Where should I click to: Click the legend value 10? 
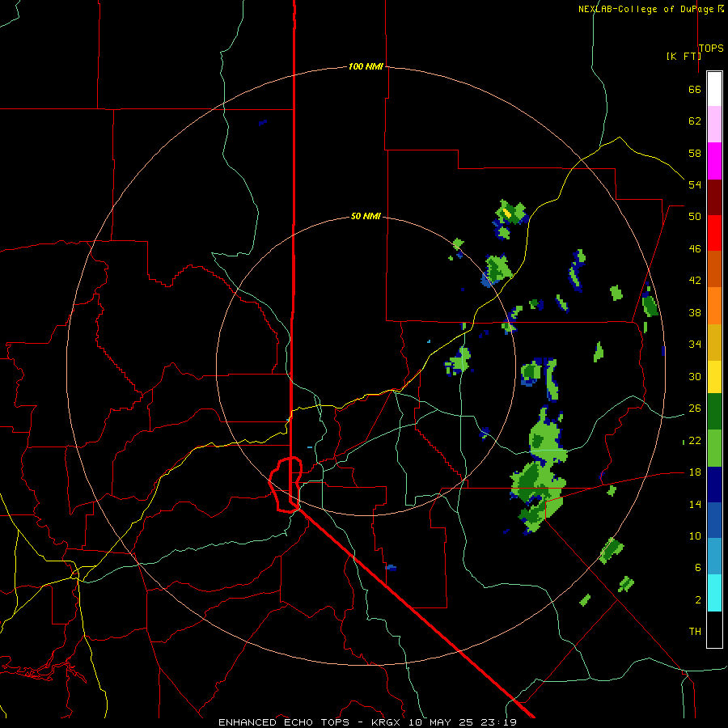tap(695, 535)
